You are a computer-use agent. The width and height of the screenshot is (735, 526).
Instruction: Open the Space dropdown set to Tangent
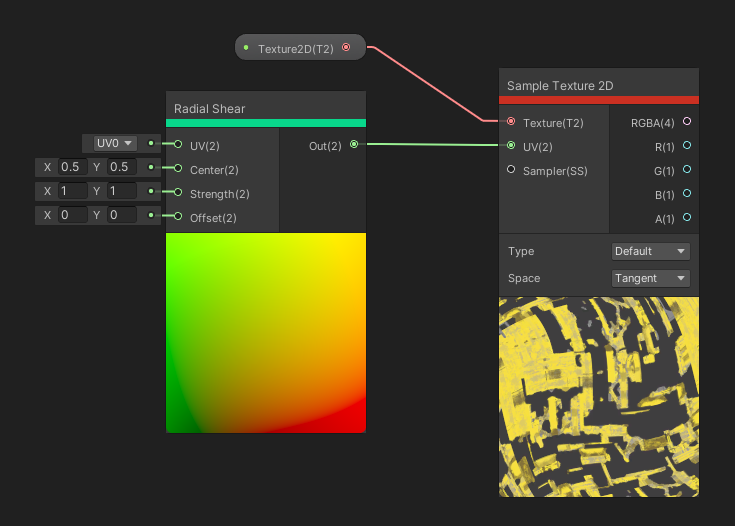point(650,278)
